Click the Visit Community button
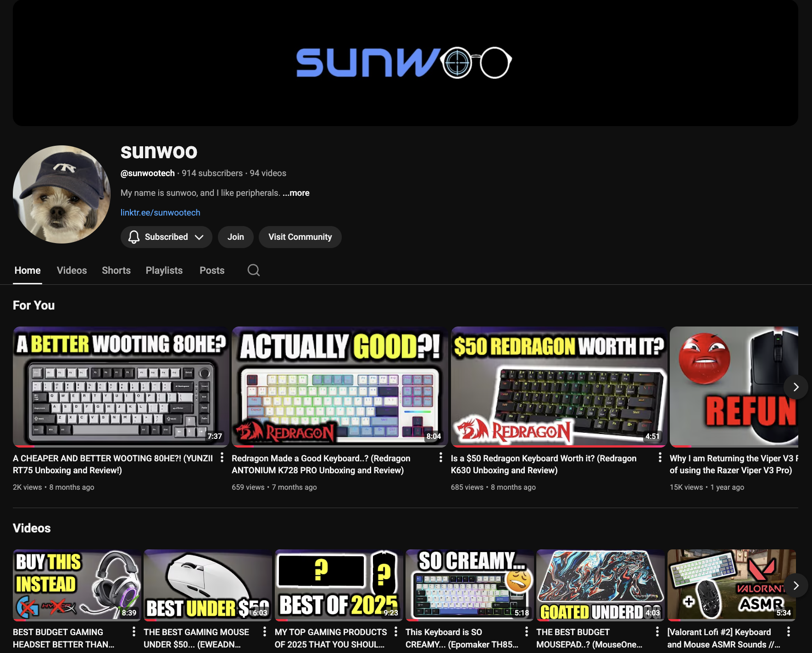 point(300,237)
